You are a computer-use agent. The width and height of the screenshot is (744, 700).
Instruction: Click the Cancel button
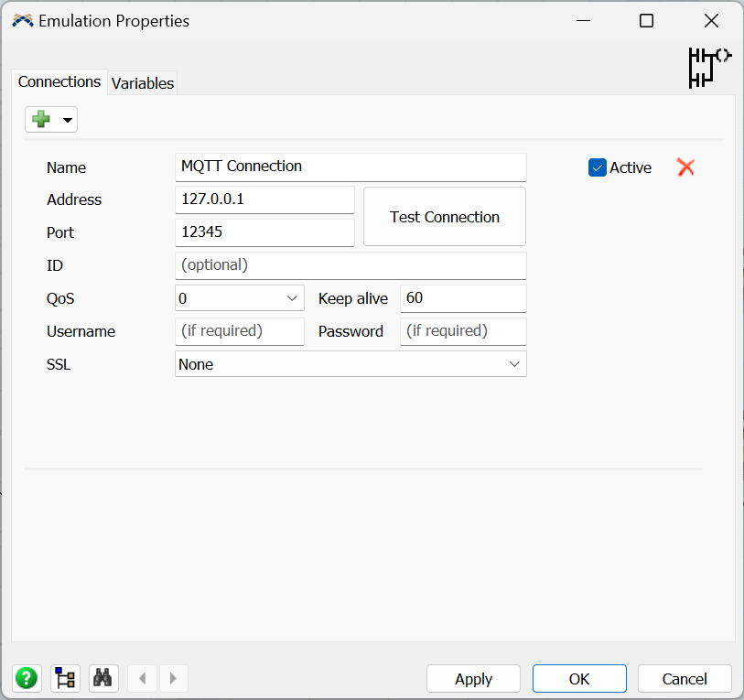click(x=685, y=679)
